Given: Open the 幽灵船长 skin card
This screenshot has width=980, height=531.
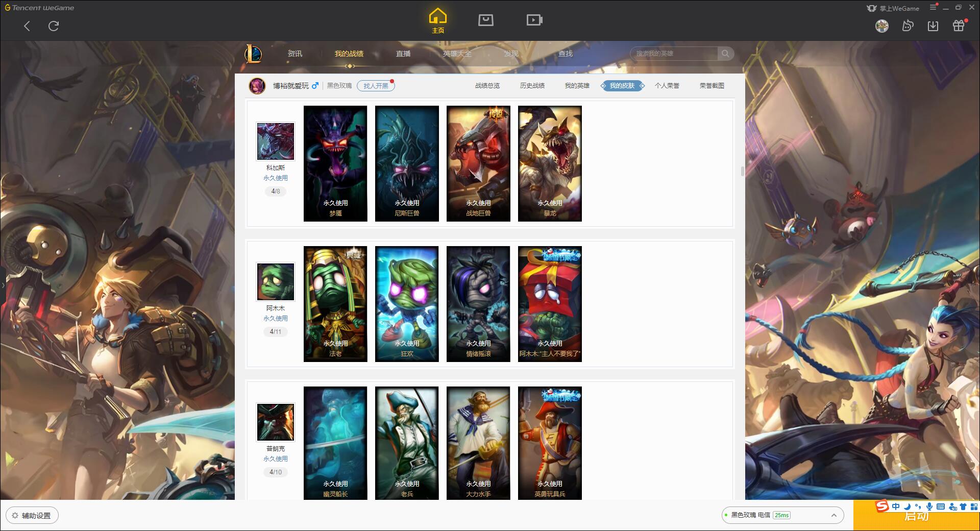Looking at the screenshot, I should [335, 443].
